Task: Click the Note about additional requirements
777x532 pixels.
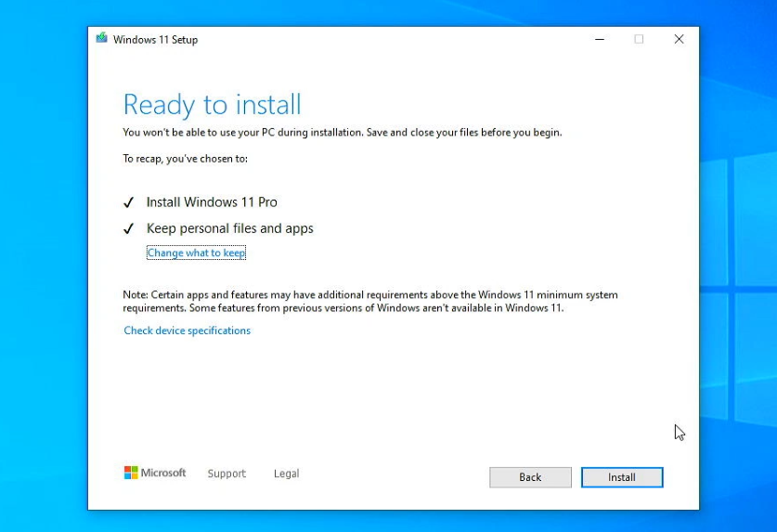Action: (370, 301)
